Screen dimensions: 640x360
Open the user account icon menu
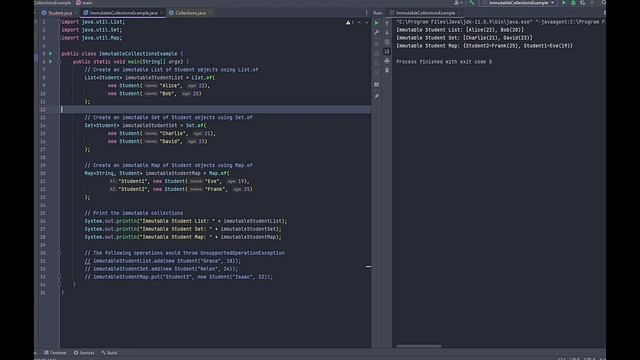tap(458, 3)
